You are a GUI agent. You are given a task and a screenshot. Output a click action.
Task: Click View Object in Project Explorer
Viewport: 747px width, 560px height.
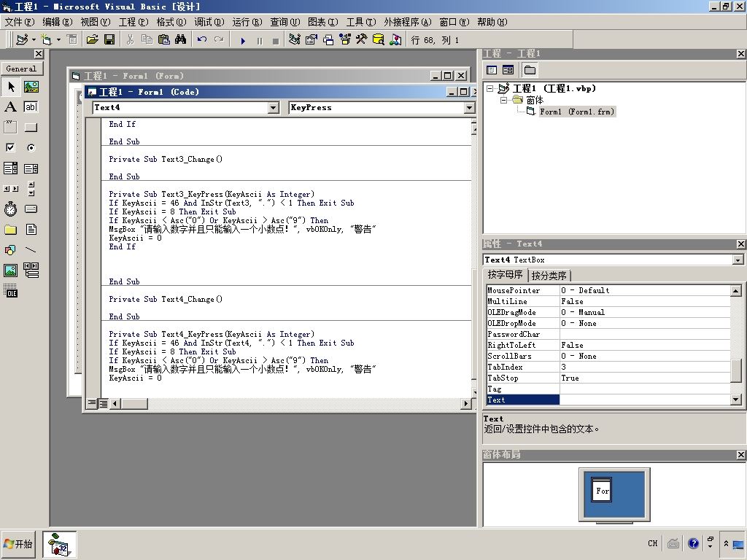click(508, 70)
